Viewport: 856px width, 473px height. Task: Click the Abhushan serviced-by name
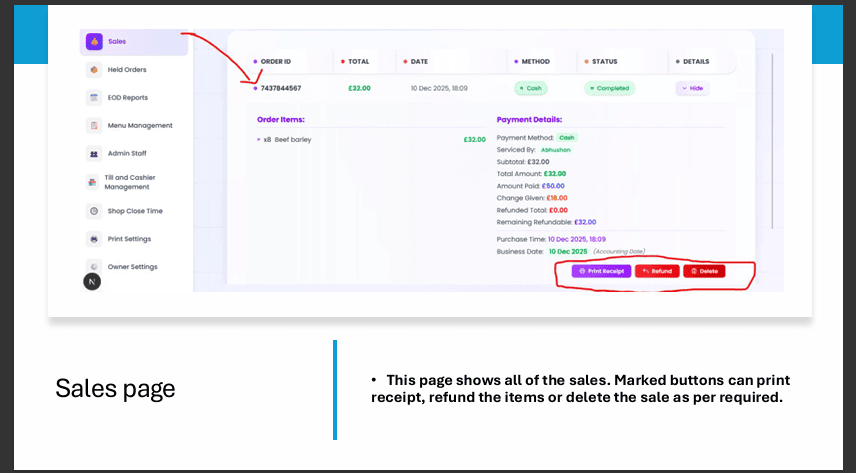click(556, 150)
